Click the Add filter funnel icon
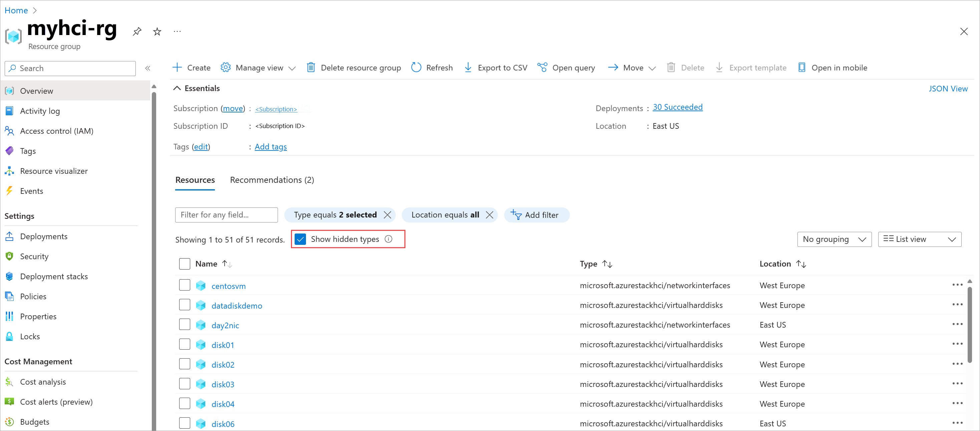The width and height of the screenshot is (980, 431). coord(516,214)
